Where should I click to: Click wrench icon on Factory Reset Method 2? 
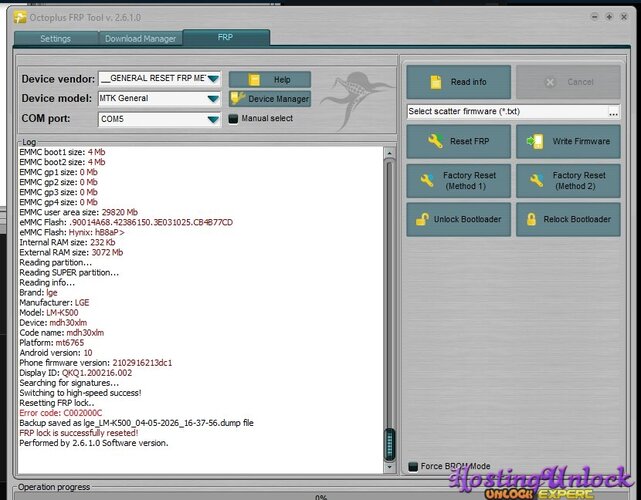click(x=536, y=180)
